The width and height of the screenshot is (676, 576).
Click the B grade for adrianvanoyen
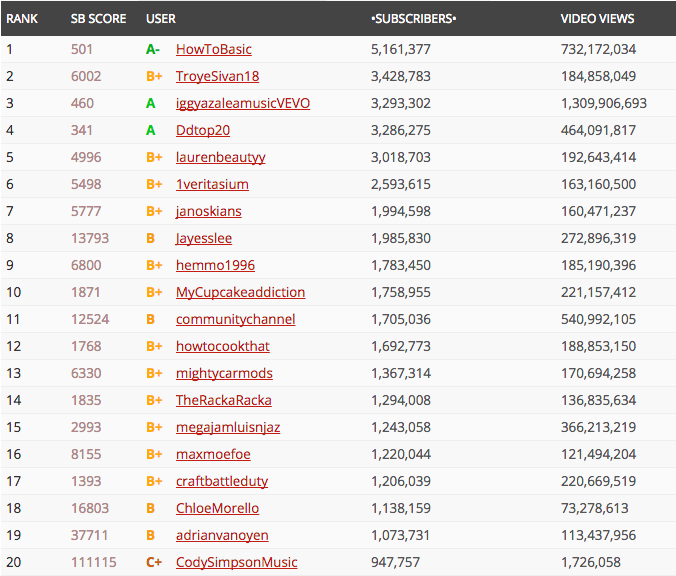pos(150,535)
